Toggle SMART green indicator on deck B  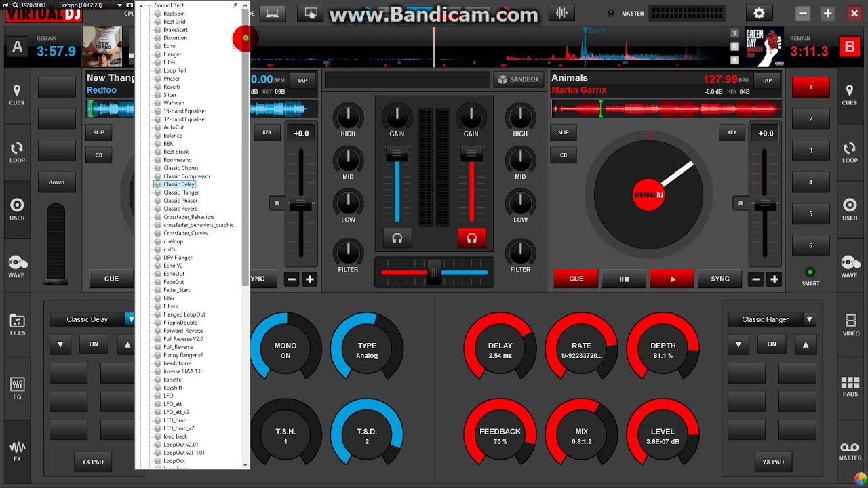coord(810,272)
